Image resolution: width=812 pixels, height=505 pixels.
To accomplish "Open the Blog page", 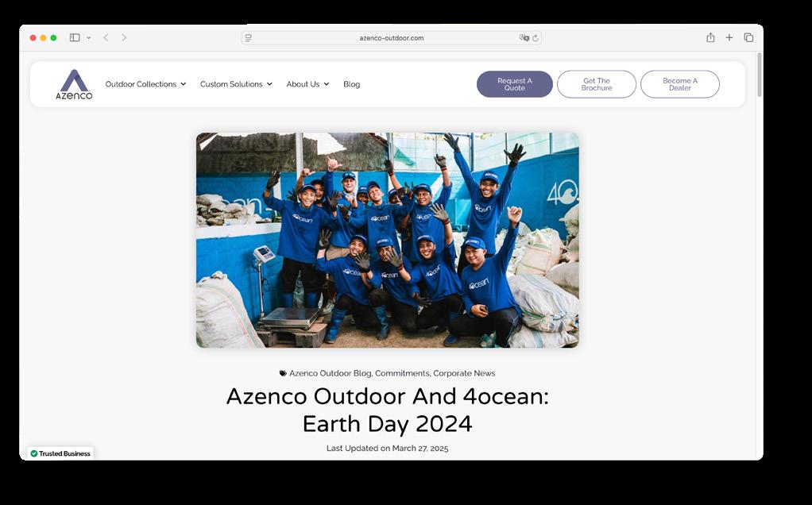I will 352,84.
